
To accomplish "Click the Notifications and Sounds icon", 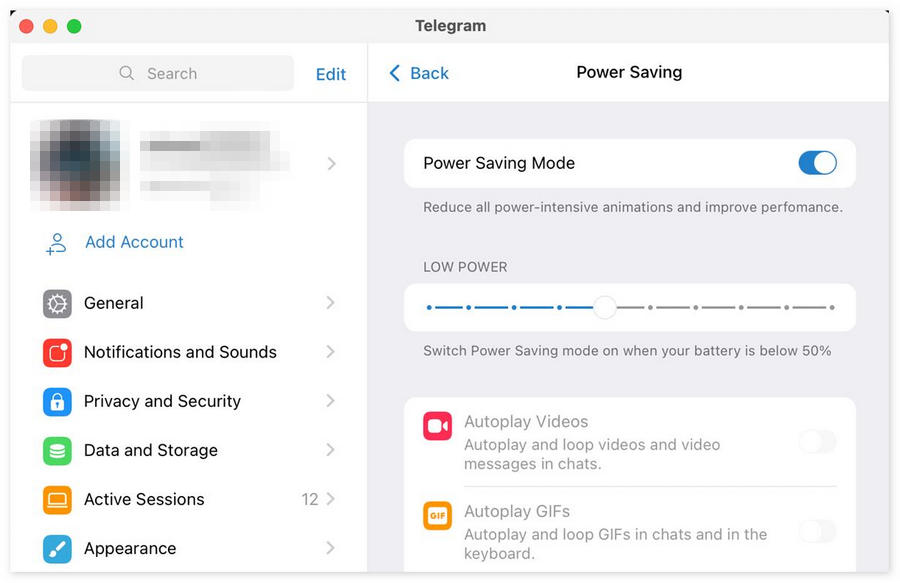I will pyautogui.click(x=57, y=353).
